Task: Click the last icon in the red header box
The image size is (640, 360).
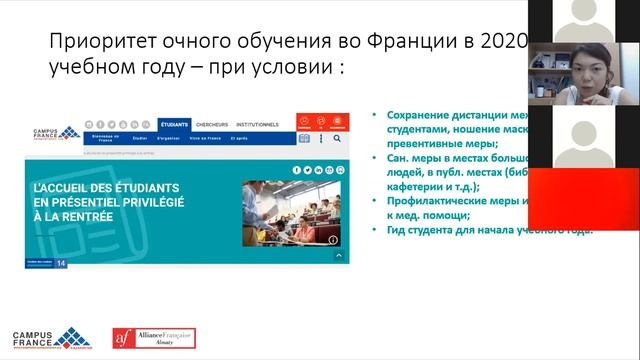Action: click(x=337, y=122)
